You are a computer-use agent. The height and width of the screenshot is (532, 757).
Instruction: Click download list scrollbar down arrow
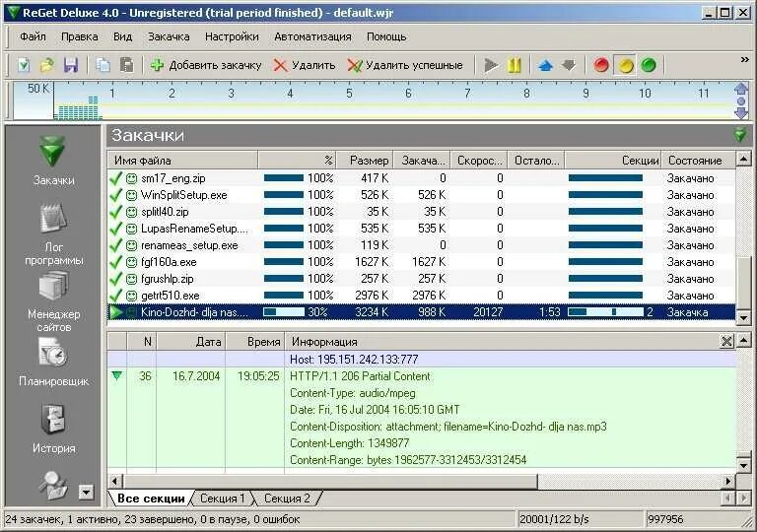[743, 317]
